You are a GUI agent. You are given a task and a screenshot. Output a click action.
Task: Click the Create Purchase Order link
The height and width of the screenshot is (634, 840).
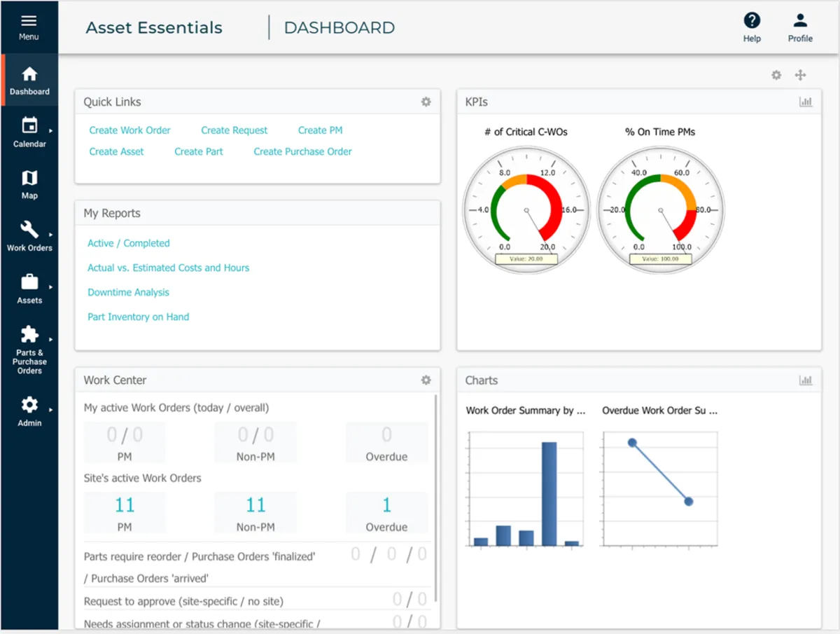click(302, 151)
